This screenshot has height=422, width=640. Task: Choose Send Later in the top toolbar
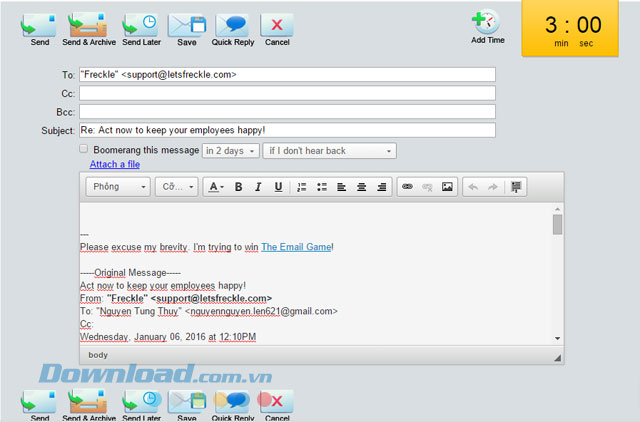pos(139,24)
